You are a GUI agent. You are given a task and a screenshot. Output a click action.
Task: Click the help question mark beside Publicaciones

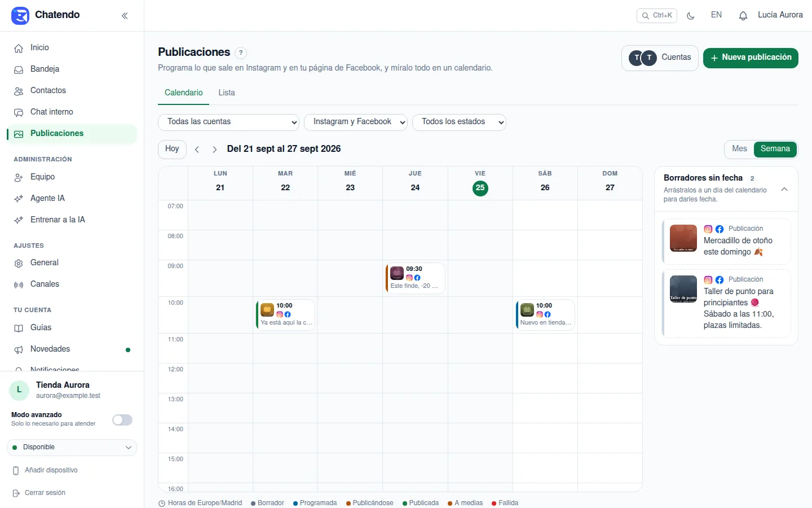click(x=241, y=53)
